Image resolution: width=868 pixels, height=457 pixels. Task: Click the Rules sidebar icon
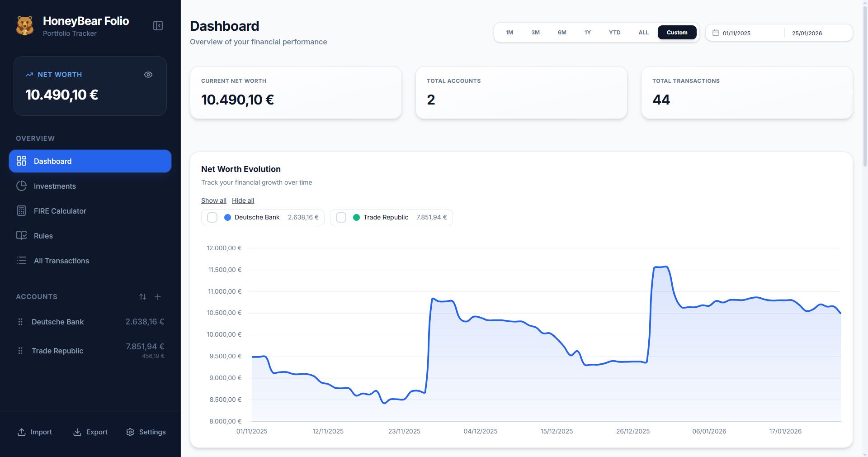[22, 236]
